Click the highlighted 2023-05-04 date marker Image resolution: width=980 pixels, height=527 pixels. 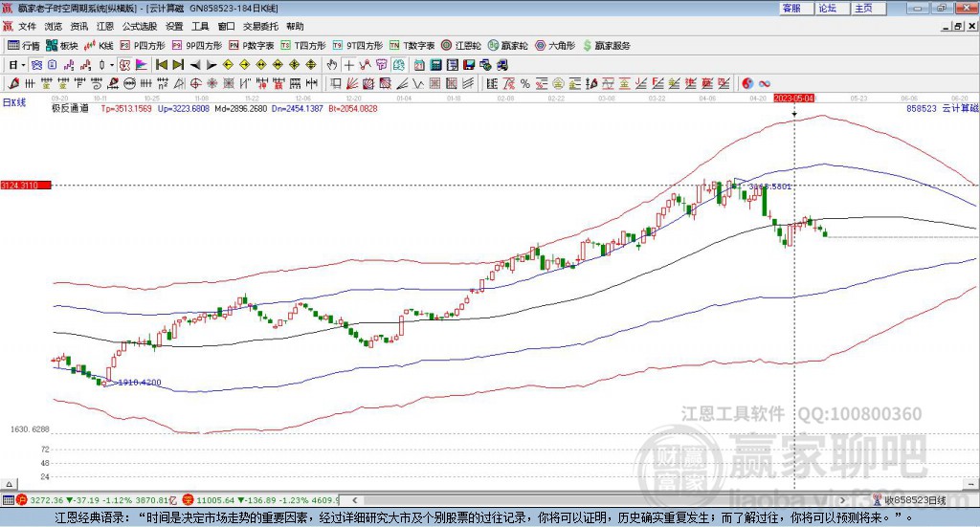(793, 98)
